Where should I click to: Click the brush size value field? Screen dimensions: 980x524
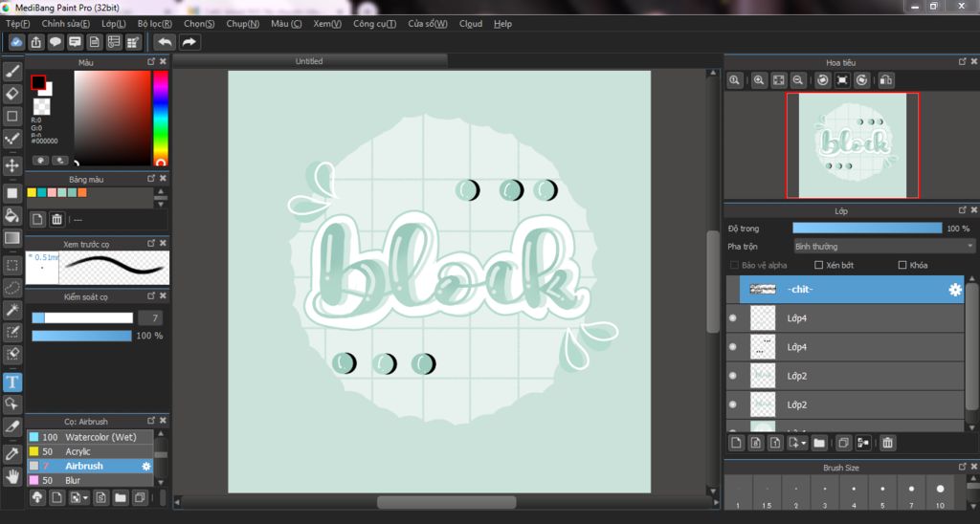click(x=150, y=317)
